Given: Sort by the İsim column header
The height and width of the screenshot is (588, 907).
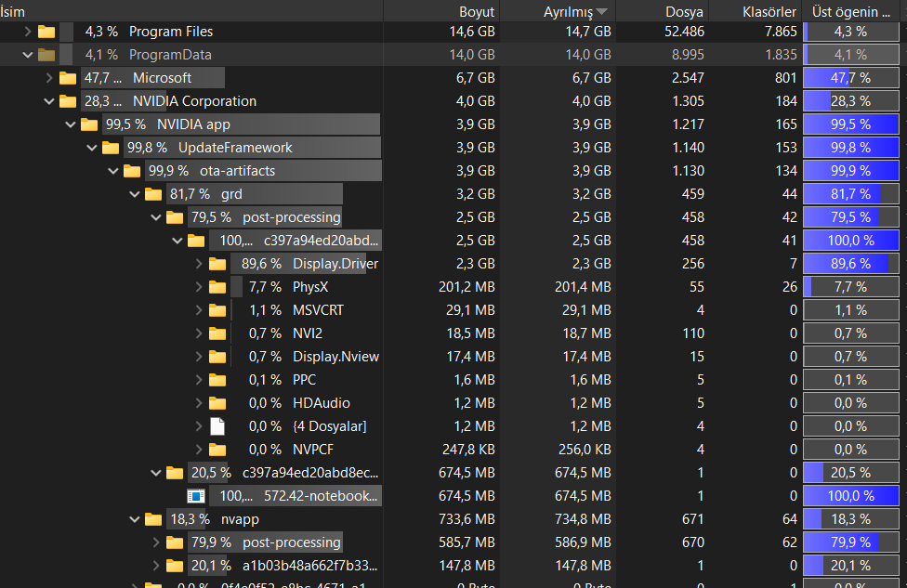Looking at the screenshot, I should (x=191, y=11).
